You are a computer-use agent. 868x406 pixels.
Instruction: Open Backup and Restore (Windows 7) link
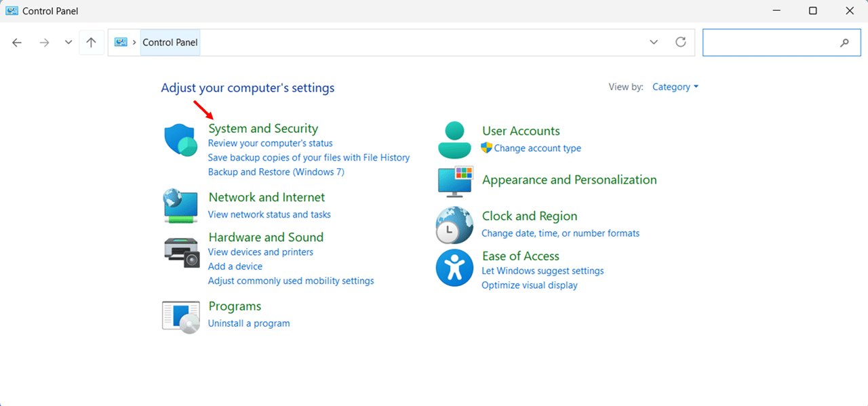pos(276,171)
